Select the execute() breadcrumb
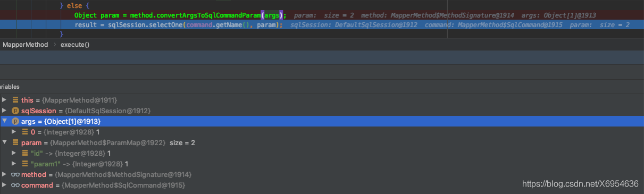The image size is (644, 194). tap(75, 45)
